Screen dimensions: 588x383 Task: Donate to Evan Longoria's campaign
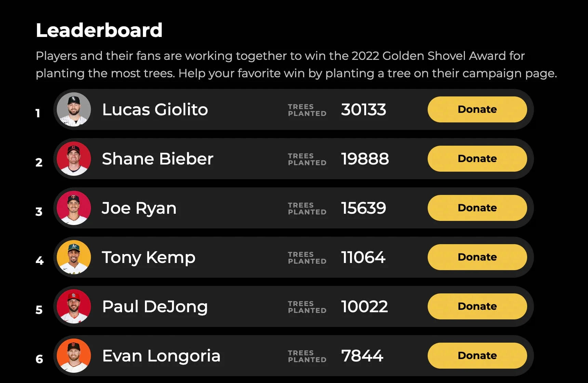click(x=477, y=356)
